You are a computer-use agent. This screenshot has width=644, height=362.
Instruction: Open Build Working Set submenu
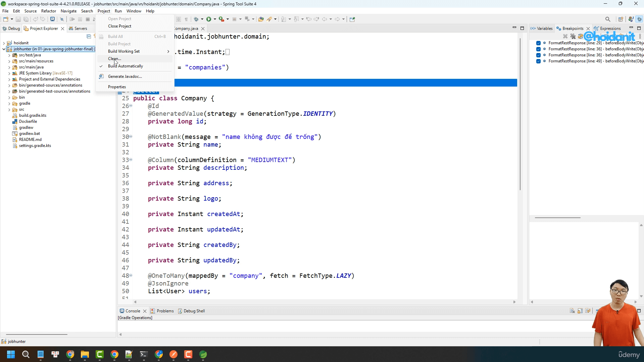click(x=135, y=51)
